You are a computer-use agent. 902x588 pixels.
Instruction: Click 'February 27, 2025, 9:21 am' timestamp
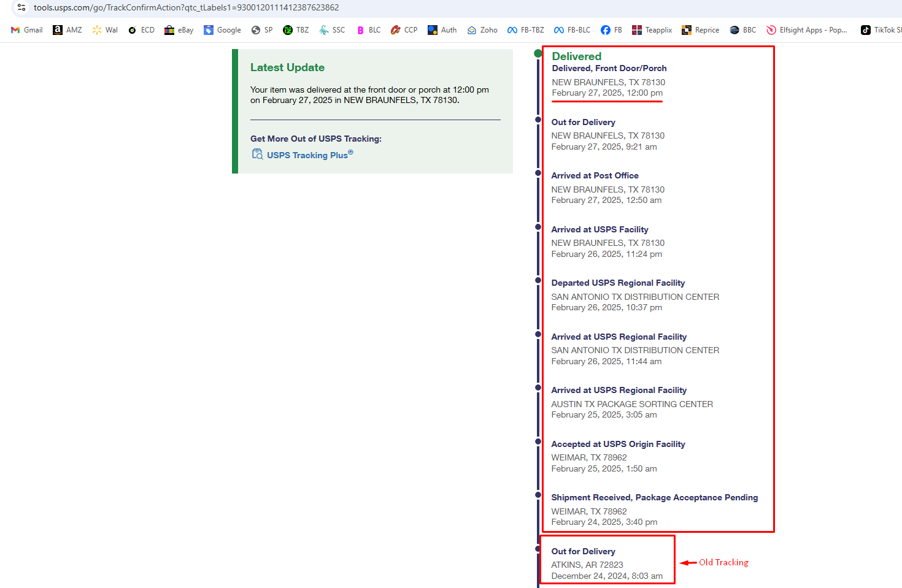click(x=604, y=147)
